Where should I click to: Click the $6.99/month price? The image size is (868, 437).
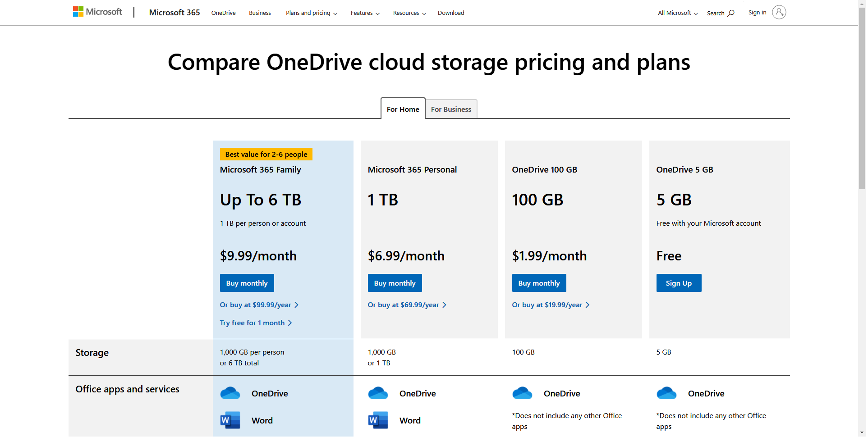(406, 256)
